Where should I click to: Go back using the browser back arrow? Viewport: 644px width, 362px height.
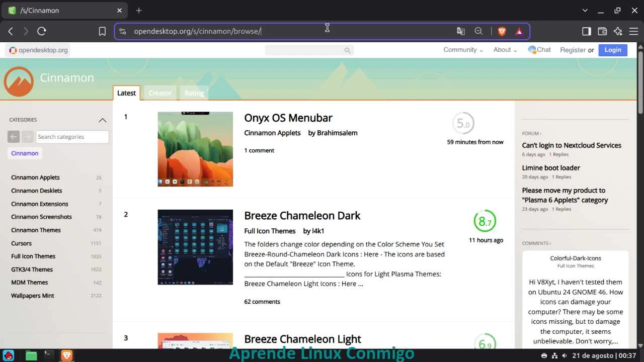[x=11, y=31]
